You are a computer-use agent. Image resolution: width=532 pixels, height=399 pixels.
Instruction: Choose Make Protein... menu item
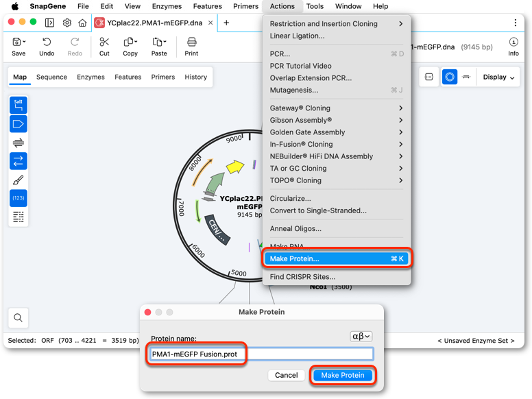[336, 259]
